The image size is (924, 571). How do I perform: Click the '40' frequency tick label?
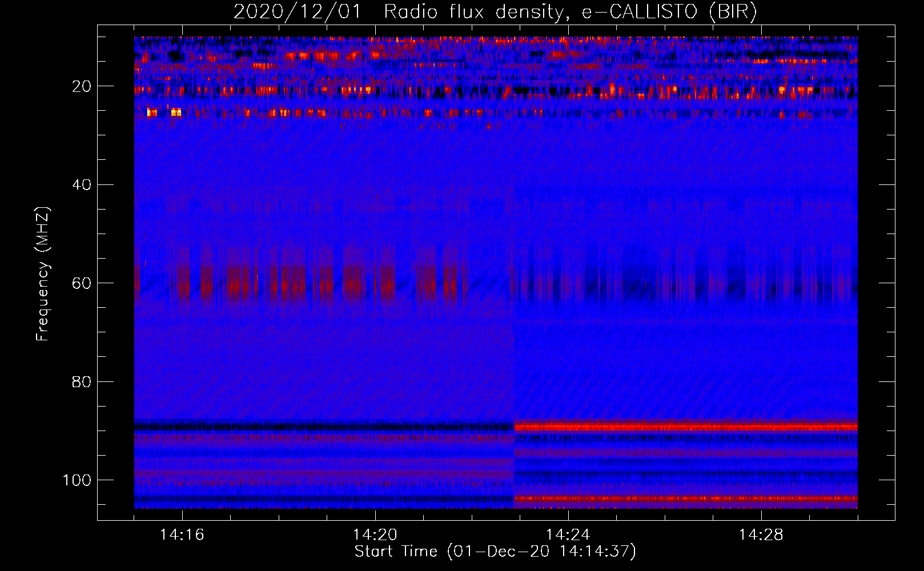tap(82, 185)
